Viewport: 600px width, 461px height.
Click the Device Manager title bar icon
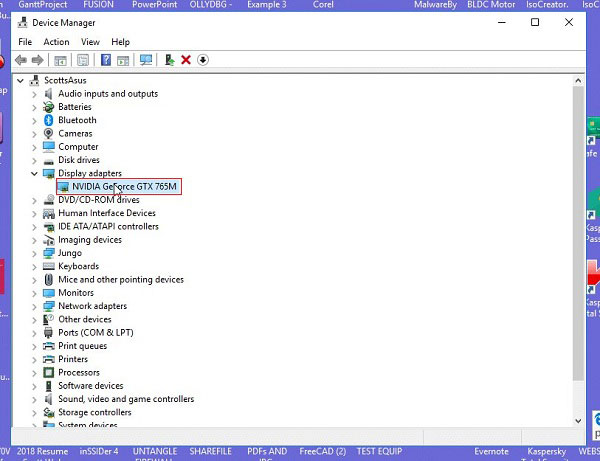23,23
